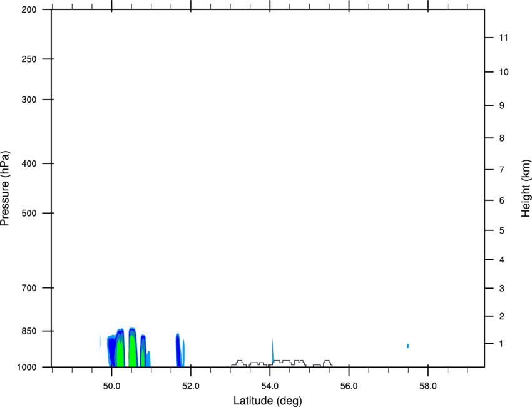Click the 5 km height label
Screen dimensions: 532x407
click(x=502, y=230)
